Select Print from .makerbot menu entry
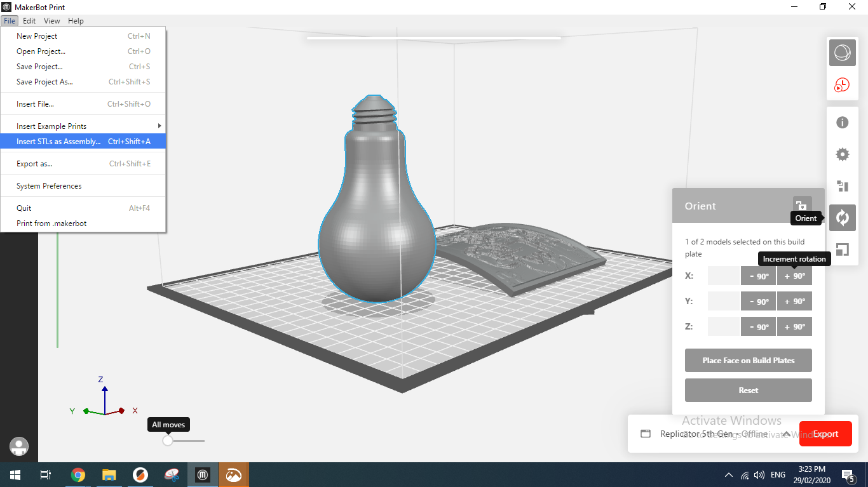 point(83,223)
